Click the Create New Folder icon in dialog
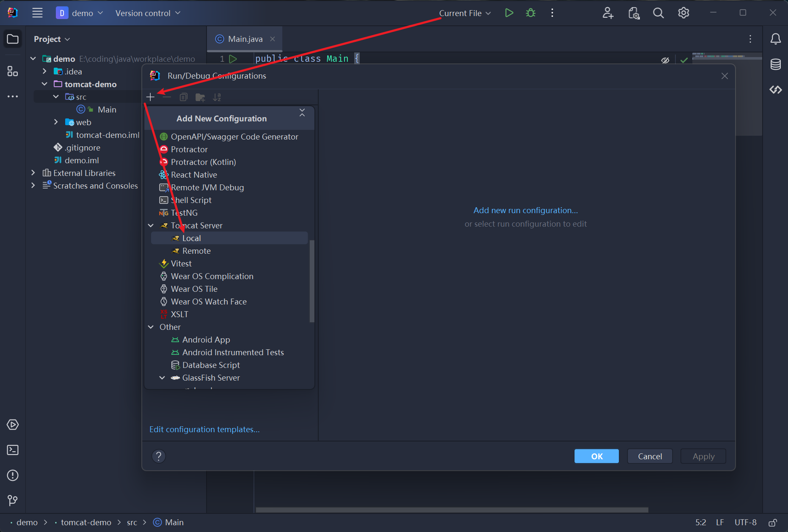This screenshot has height=532, width=788. [x=200, y=97]
